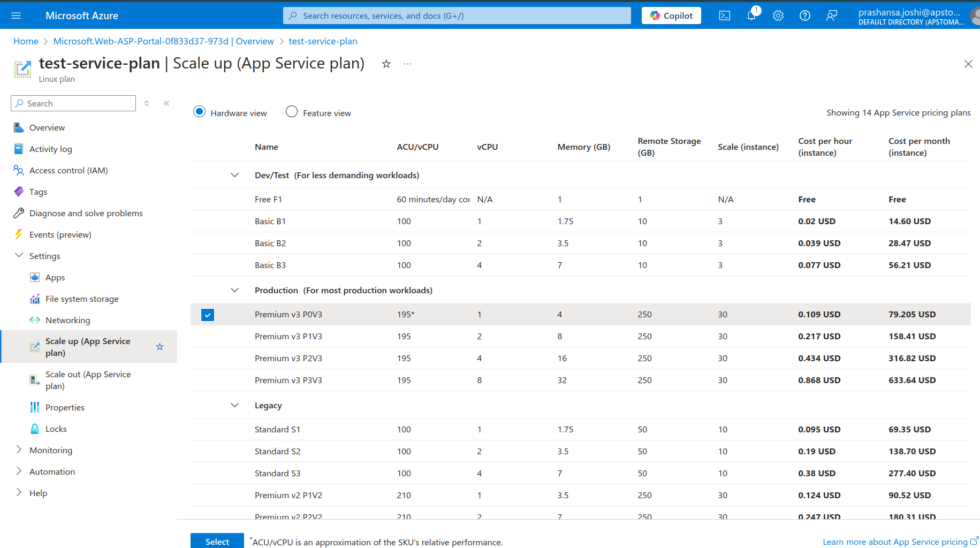Image resolution: width=980 pixels, height=548 pixels.
Task: Click the sidebar Search box
Action: (73, 103)
